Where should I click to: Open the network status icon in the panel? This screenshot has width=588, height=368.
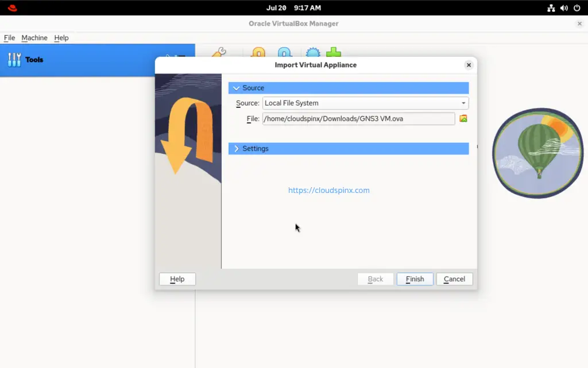click(550, 8)
